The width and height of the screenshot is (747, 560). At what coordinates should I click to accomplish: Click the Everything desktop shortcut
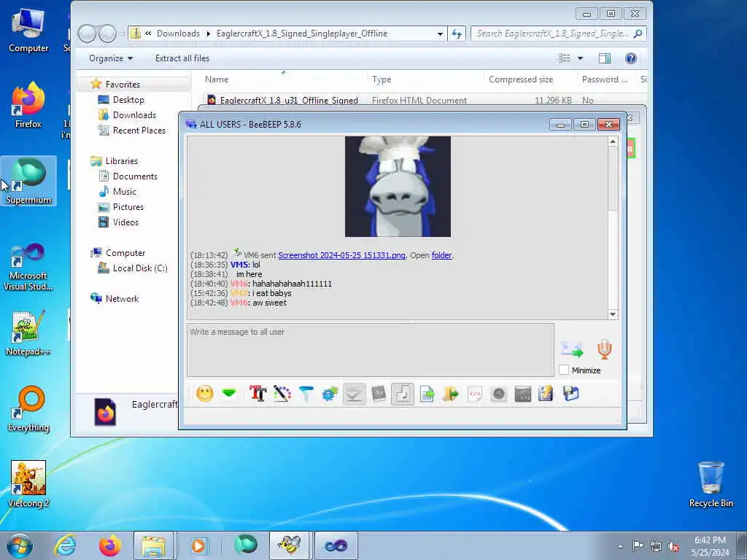click(x=28, y=409)
